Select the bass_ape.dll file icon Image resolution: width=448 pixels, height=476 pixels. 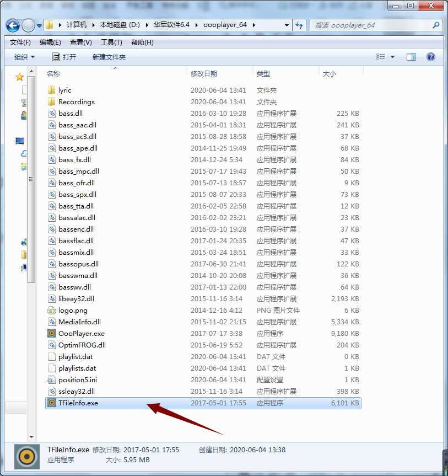pos(52,148)
